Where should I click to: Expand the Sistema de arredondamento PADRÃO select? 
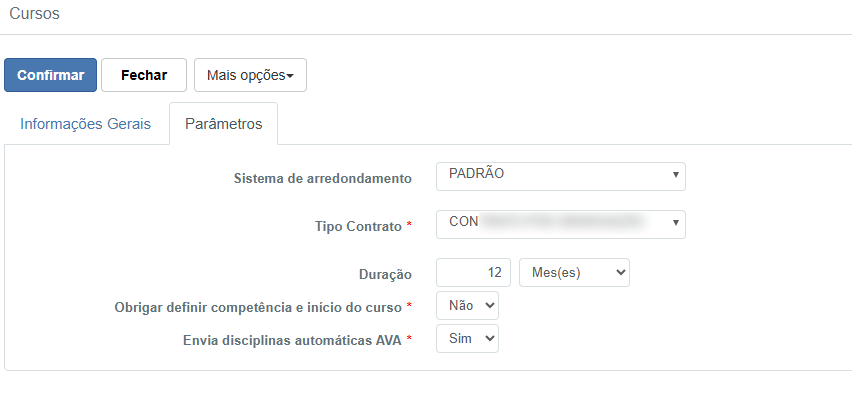coord(561,176)
